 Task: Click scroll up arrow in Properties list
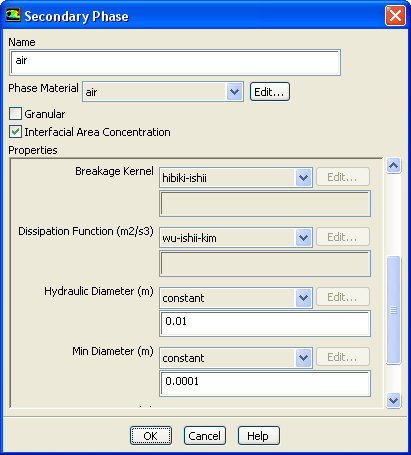[x=394, y=166]
